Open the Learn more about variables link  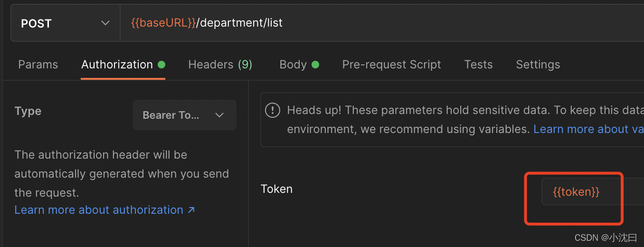[x=588, y=129]
